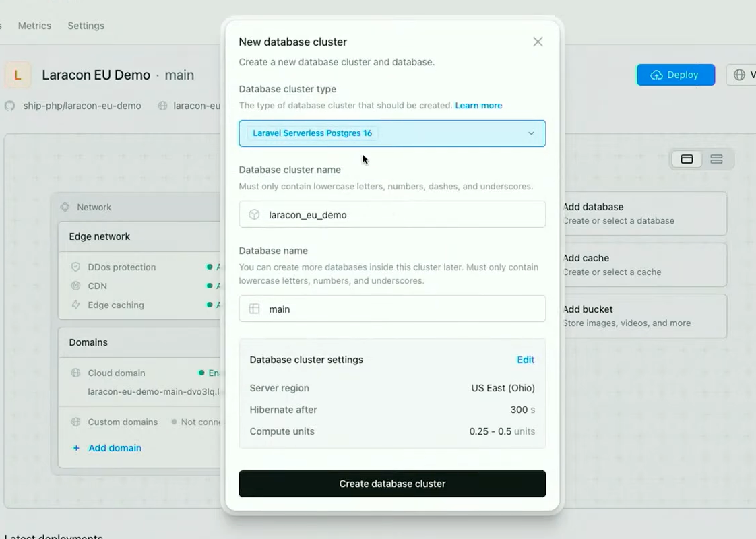
Task: Select Laravel Serverless Postgres 16 chip
Action: point(312,133)
